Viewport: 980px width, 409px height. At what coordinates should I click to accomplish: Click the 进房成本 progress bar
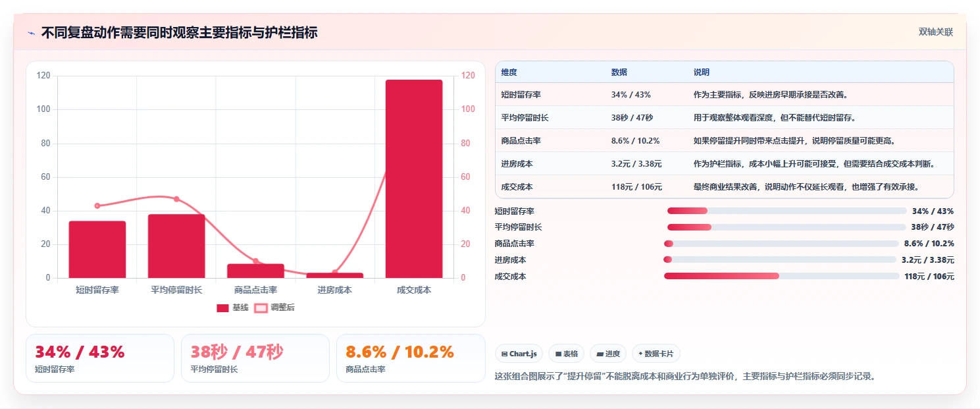780,259
